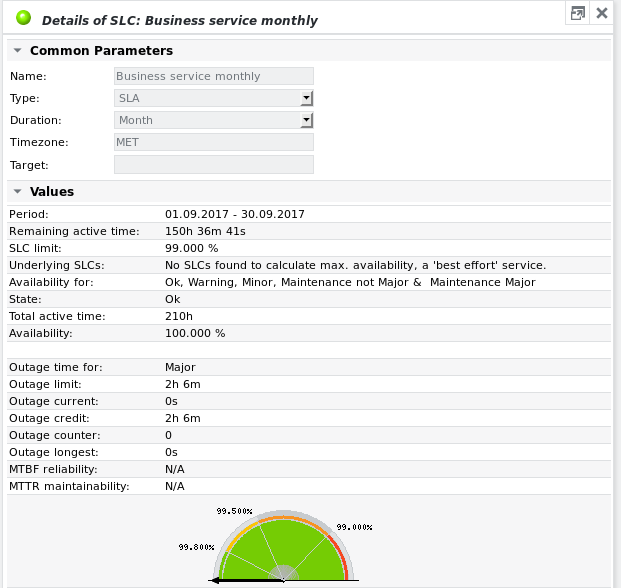
Task: Click the empty Target field
Action: pos(214,164)
